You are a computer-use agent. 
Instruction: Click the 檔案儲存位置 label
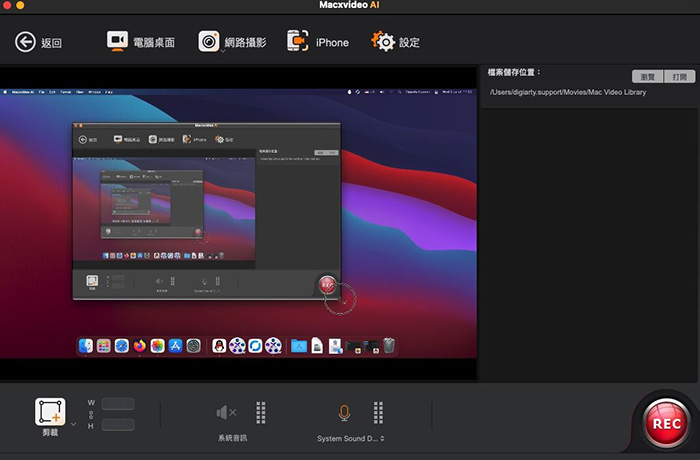pos(514,72)
